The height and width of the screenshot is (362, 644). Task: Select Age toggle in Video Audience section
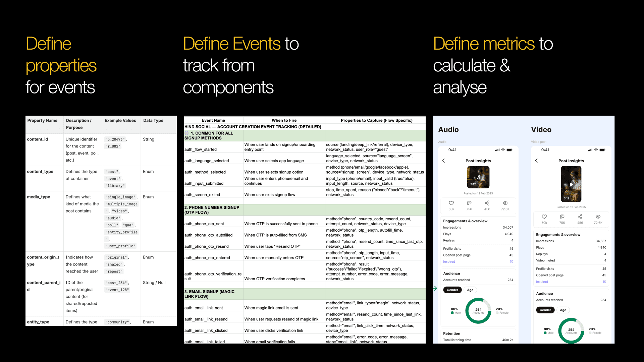tap(563, 310)
